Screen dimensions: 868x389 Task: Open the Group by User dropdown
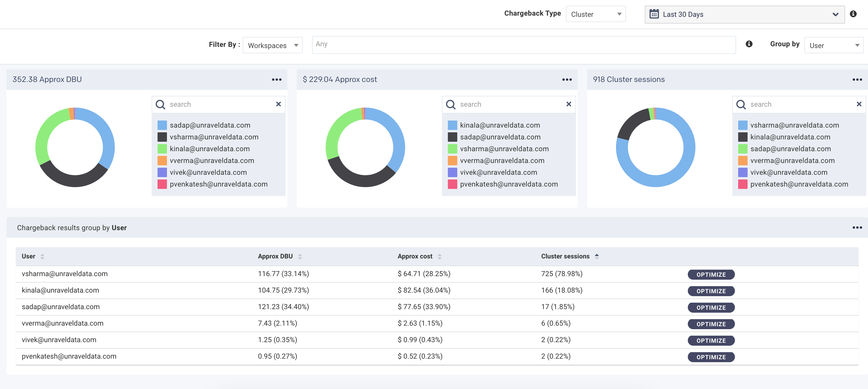coord(833,45)
